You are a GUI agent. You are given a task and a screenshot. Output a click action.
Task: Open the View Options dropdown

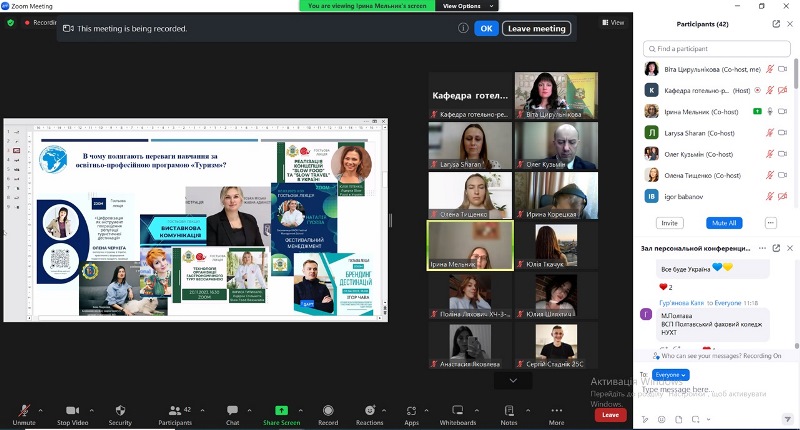pyautogui.click(x=467, y=6)
